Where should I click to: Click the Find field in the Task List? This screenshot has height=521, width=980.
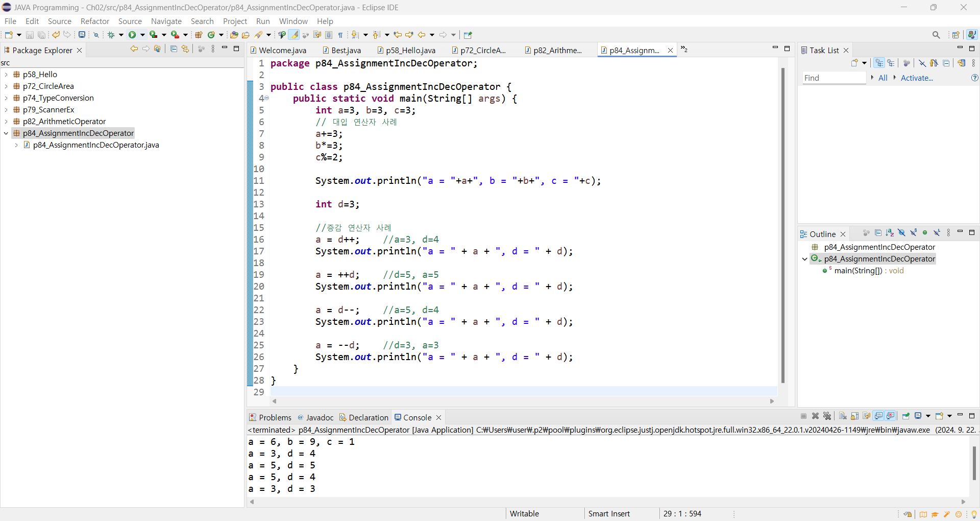coord(834,78)
